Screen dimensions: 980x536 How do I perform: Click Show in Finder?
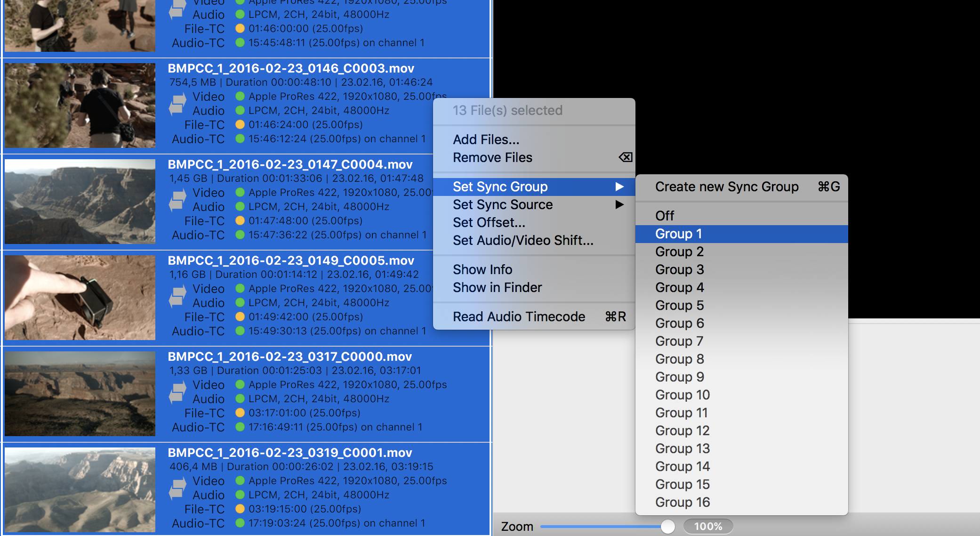click(x=497, y=287)
